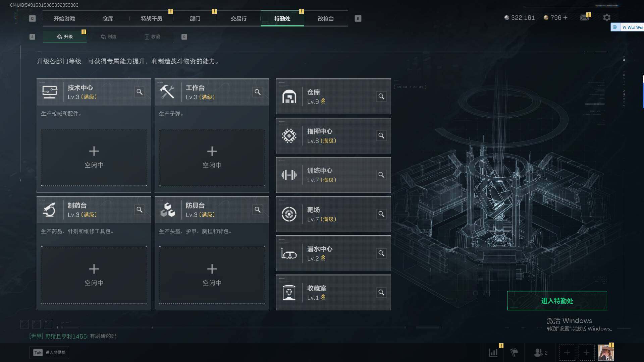View 潜水中心 details with magnifier
644x362 pixels.
pyautogui.click(x=381, y=253)
